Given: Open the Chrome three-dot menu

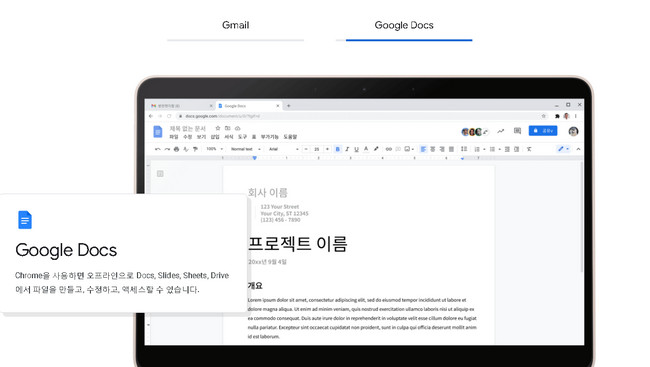Looking at the screenshot, I should [x=576, y=116].
